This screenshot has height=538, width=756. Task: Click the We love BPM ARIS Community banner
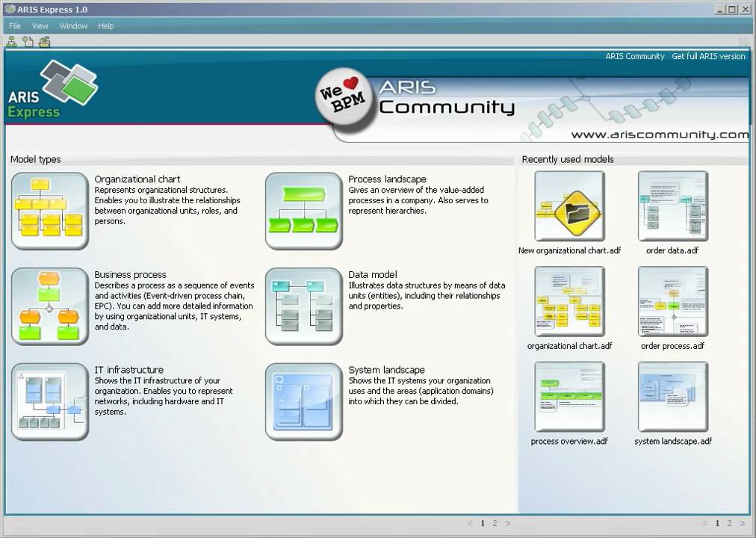click(530, 105)
